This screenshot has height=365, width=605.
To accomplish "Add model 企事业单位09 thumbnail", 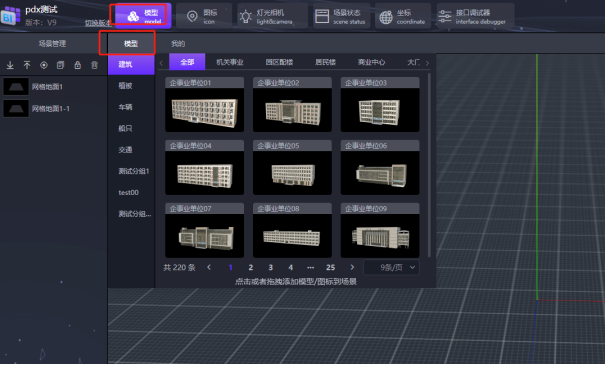I will click(380, 236).
